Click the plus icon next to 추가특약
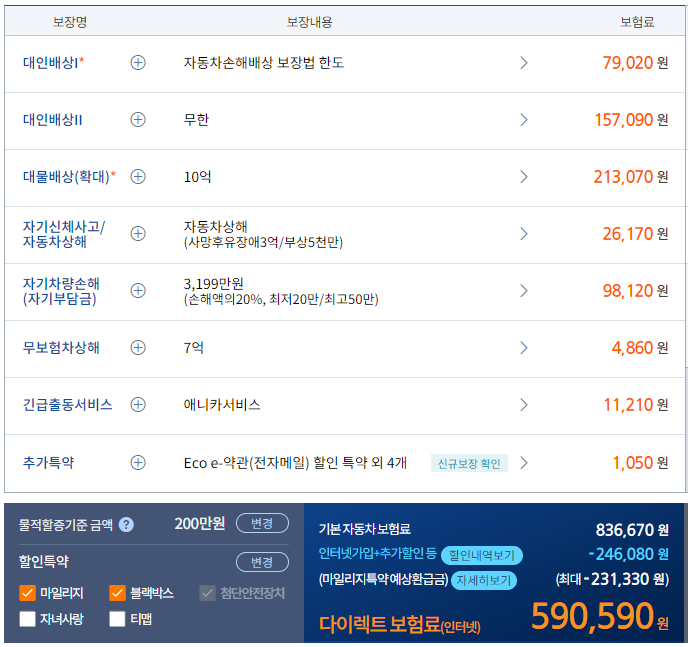This screenshot has height=647, width=688. tap(138, 463)
